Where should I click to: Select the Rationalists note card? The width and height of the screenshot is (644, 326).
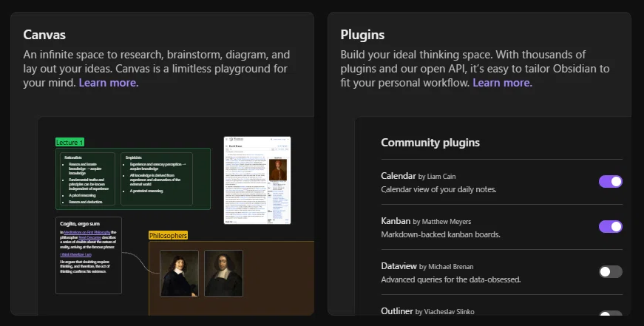pos(87,179)
